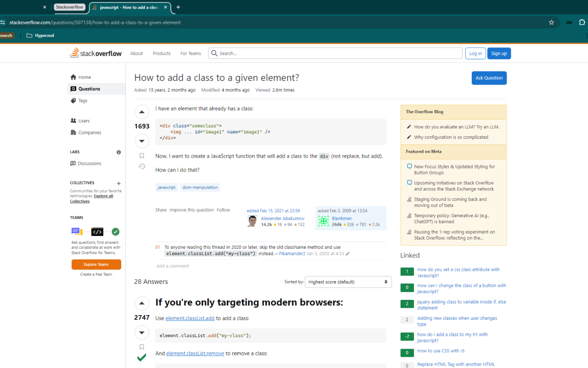The image size is (588, 368).
Task: Click the Stack Overflow logo
Action: click(96, 53)
